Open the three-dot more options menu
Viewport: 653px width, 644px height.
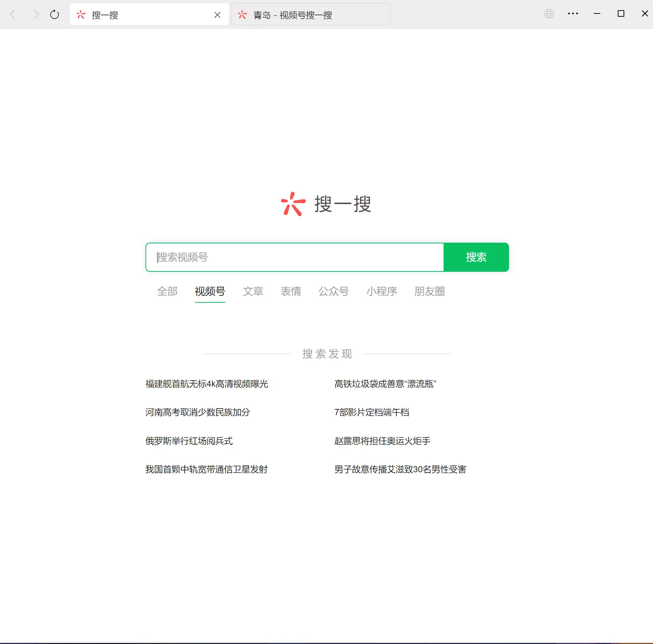(x=573, y=14)
